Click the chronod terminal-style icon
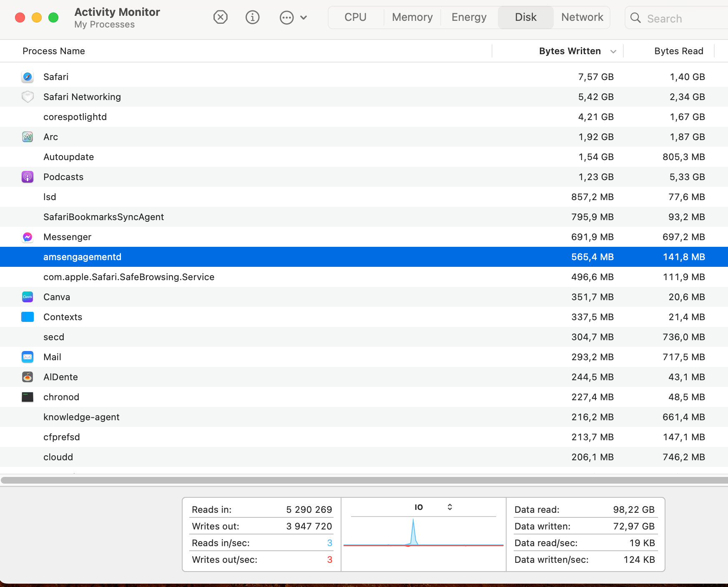 [x=28, y=397]
